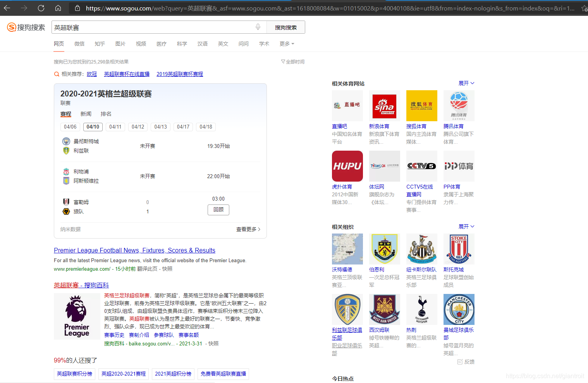Activate the voice search microphone icon

[x=258, y=27]
